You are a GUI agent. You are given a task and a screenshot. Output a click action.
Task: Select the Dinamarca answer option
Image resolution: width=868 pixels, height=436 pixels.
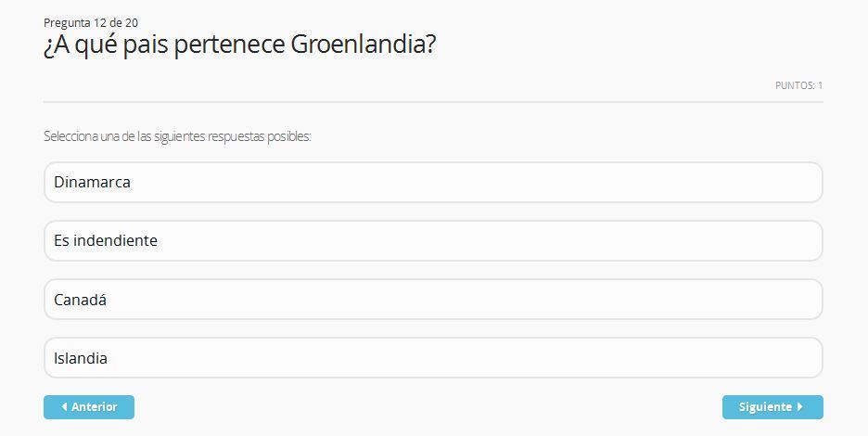[x=432, y=183]
